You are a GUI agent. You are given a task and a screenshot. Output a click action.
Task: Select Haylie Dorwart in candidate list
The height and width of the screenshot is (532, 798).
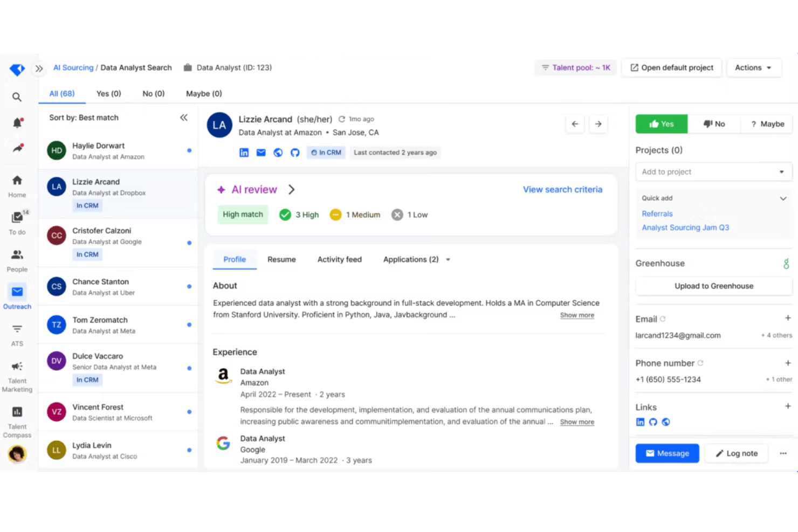click(x=119, y=151)
